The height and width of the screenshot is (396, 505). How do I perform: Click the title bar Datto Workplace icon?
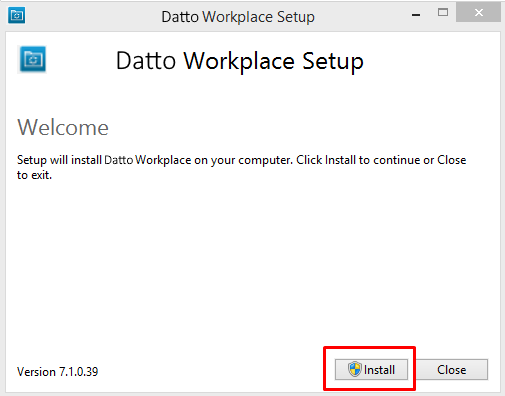17,15
